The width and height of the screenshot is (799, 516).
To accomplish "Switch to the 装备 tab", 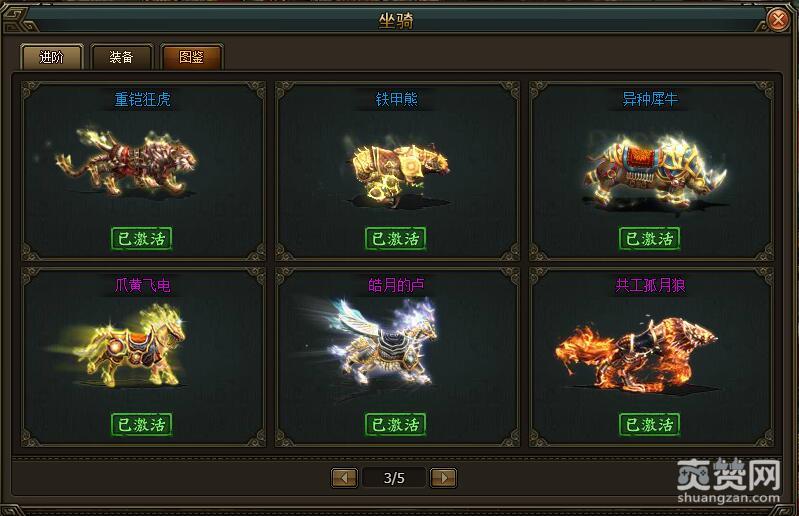I will pyautogui.click(x=121, y=57).
